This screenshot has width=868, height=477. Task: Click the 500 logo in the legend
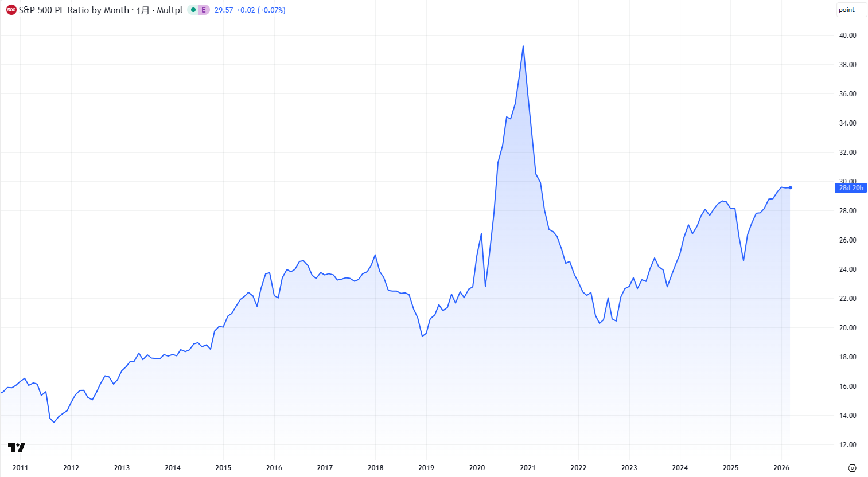point(11,10)
